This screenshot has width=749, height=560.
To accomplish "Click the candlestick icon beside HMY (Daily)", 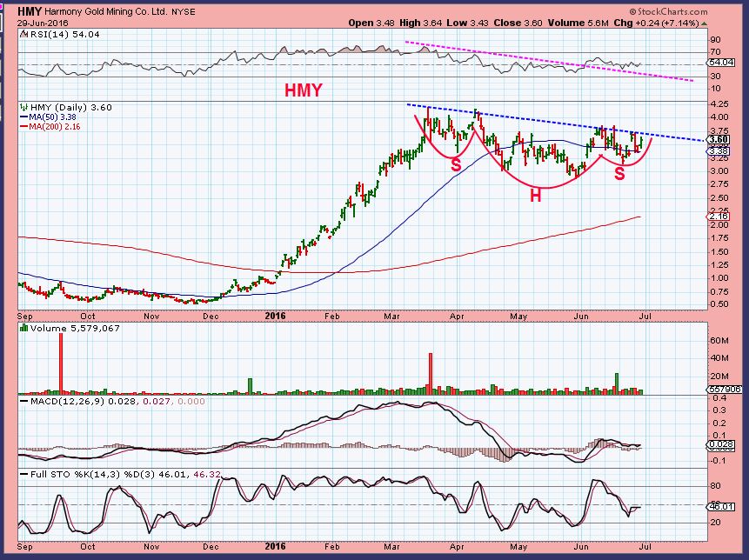I will pyautogui.click(x=23, y=108).
